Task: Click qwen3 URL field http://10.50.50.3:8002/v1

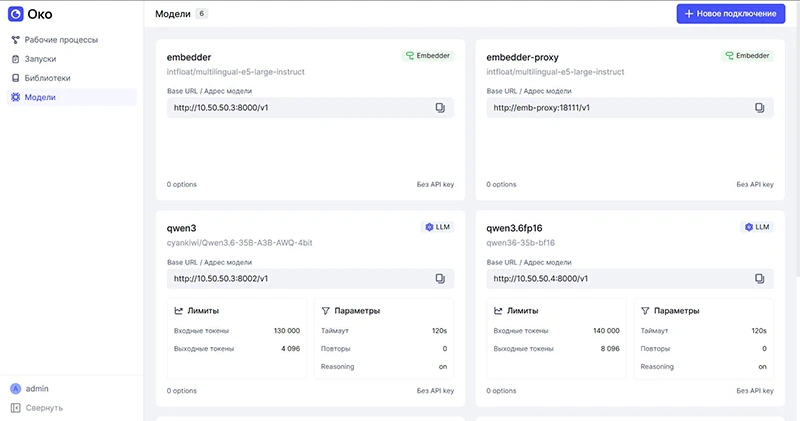Action: coord(310,279)
